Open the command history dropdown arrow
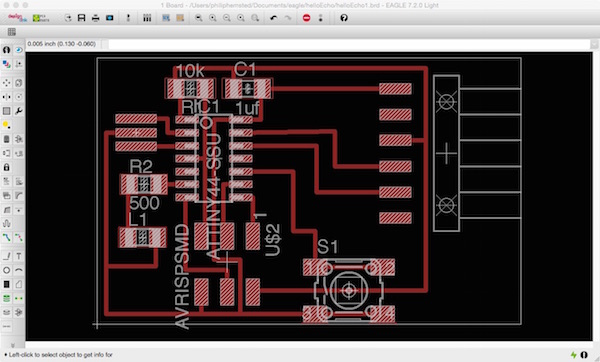This screenshot has width=600, height=362. pyautogui.click(x=593, y=44)
